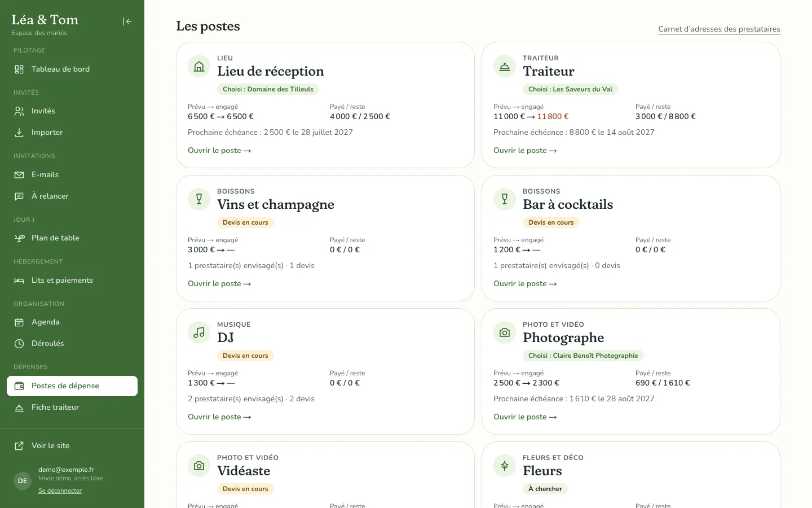
Task: Click the Vidéaste camera icon
Action: (x=199, y=466)
